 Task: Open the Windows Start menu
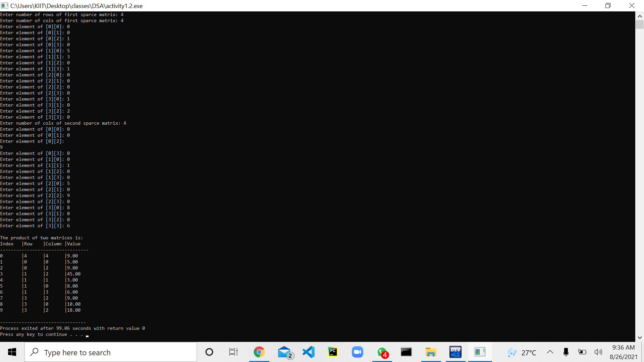(x=12, y=352)
